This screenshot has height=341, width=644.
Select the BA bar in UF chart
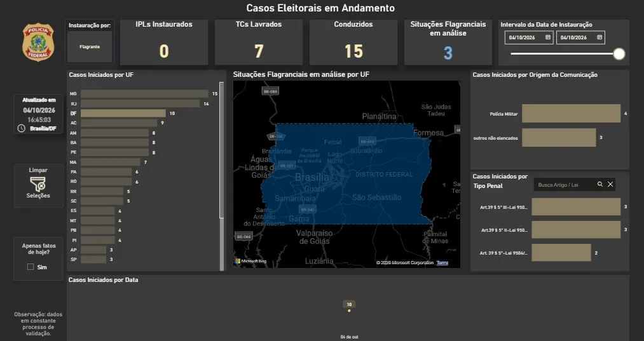pyautogui.click(x=114, y=142)
